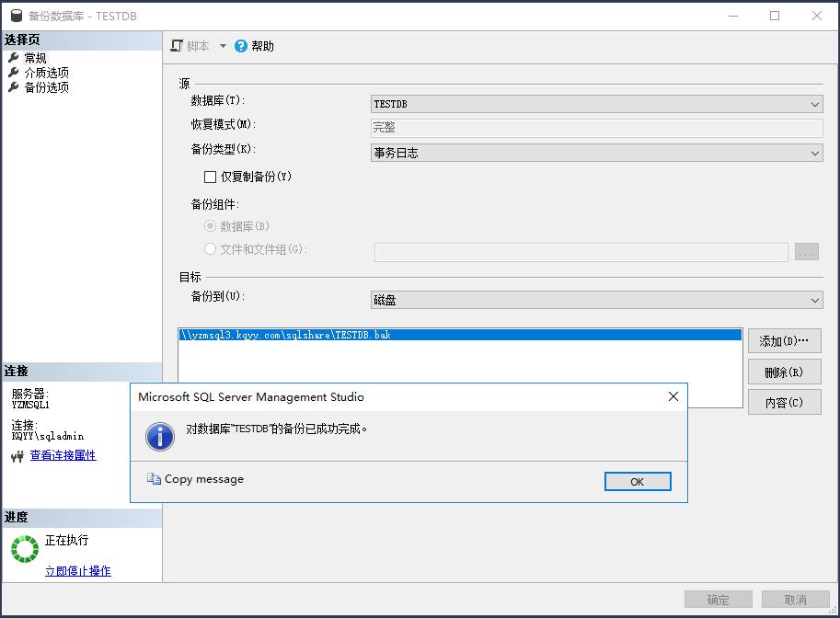Click the wrench icon beside 常规
Image resolution: width=840 pixels, height=618 pixels.
click(x=14, y=58)
